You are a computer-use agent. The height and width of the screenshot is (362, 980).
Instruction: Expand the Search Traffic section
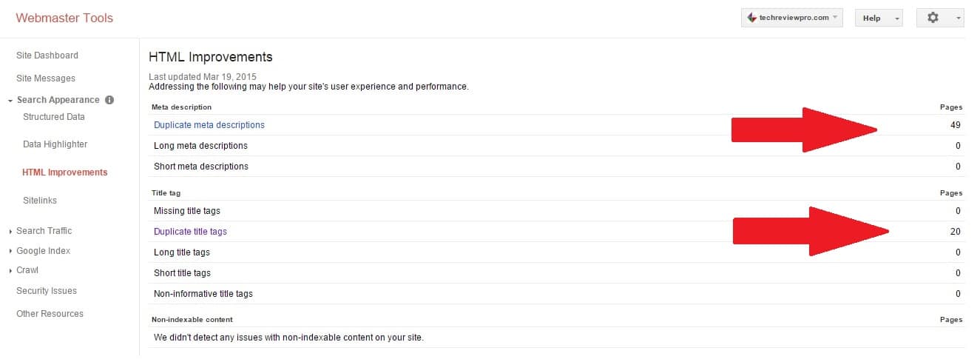[44, 231]
